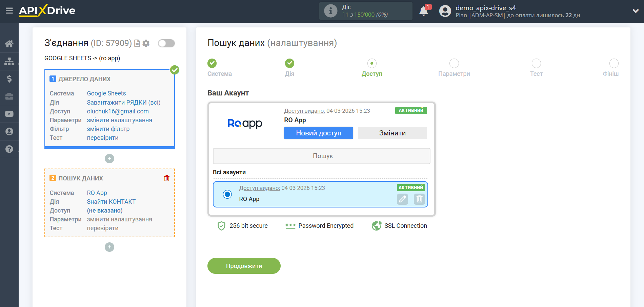Select the RO App account radio button
The image size is (644, 307).
pyautogui.click(x=227, y=194)
